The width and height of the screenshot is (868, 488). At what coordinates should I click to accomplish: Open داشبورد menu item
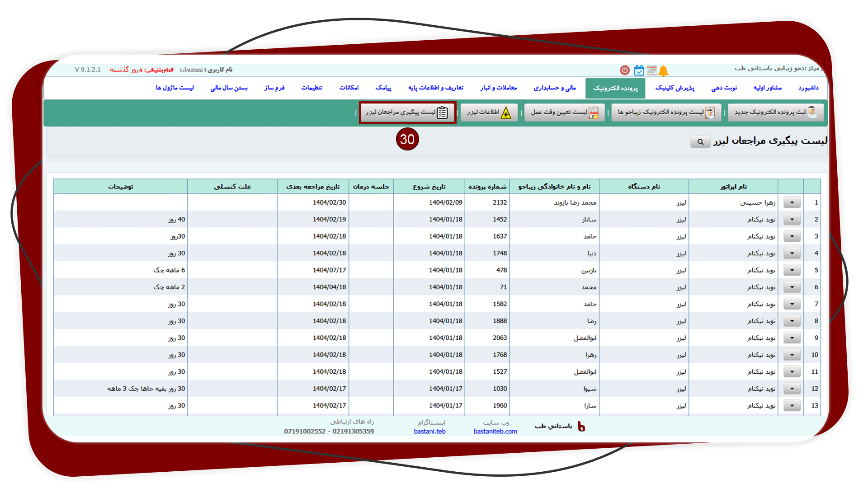(808, 88)
